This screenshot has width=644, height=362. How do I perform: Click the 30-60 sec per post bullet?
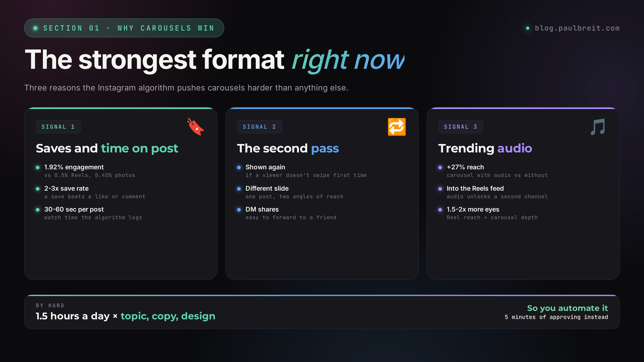pyautogui.click(x=74, y=209)
